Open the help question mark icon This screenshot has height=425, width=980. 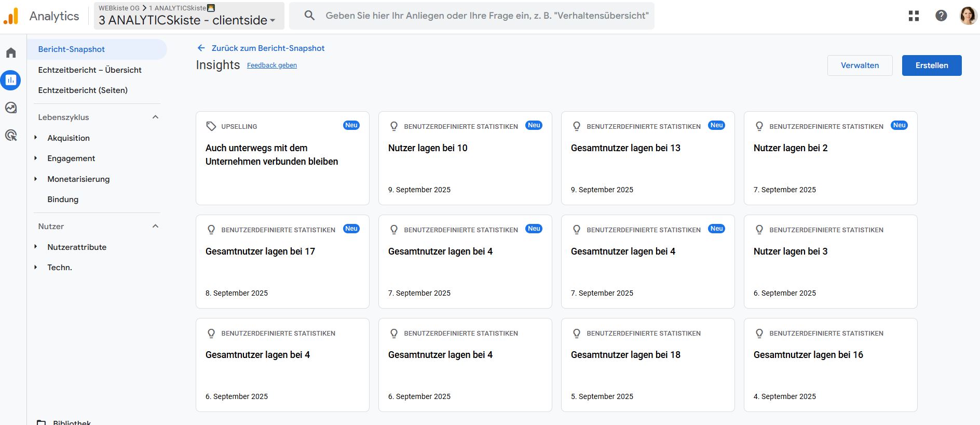pyautogui.click(x=941, y=16)
